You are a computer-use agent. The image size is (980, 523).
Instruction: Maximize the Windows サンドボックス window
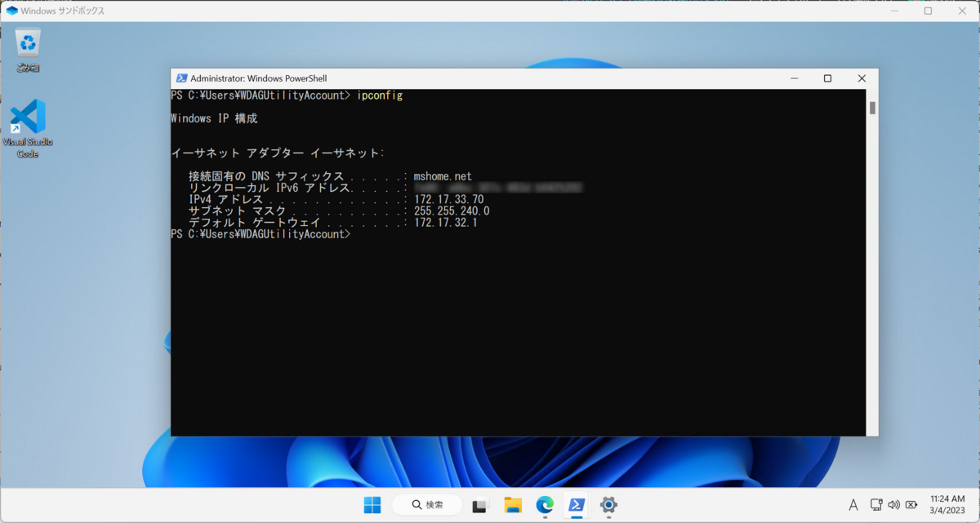(928, 11)
